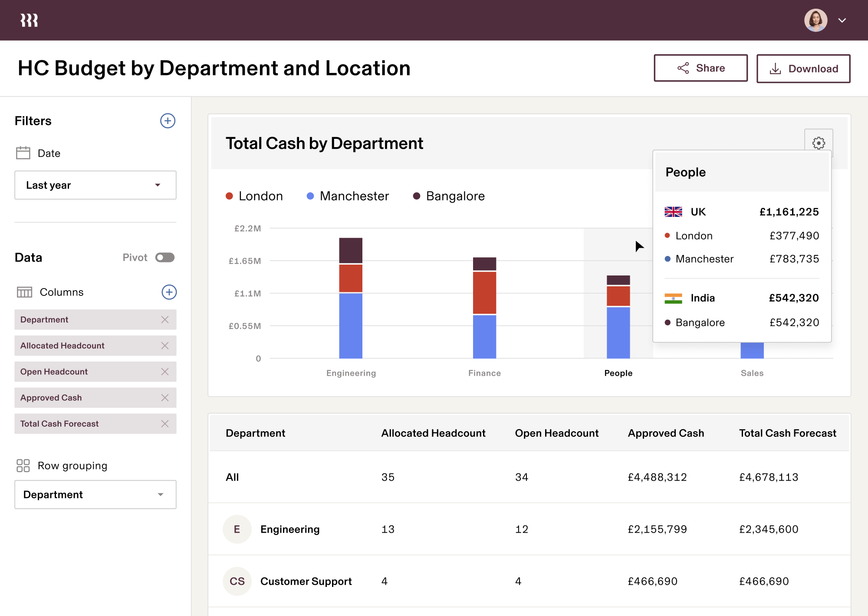Add a new column with the plus icon
The image size is (868, 616).
pos(169,292)
